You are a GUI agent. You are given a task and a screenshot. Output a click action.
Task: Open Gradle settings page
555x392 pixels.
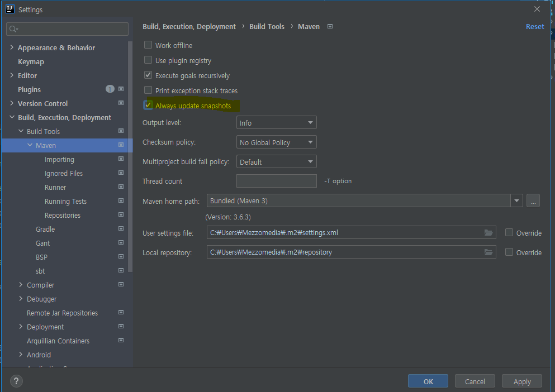click(x=45, y=229)
